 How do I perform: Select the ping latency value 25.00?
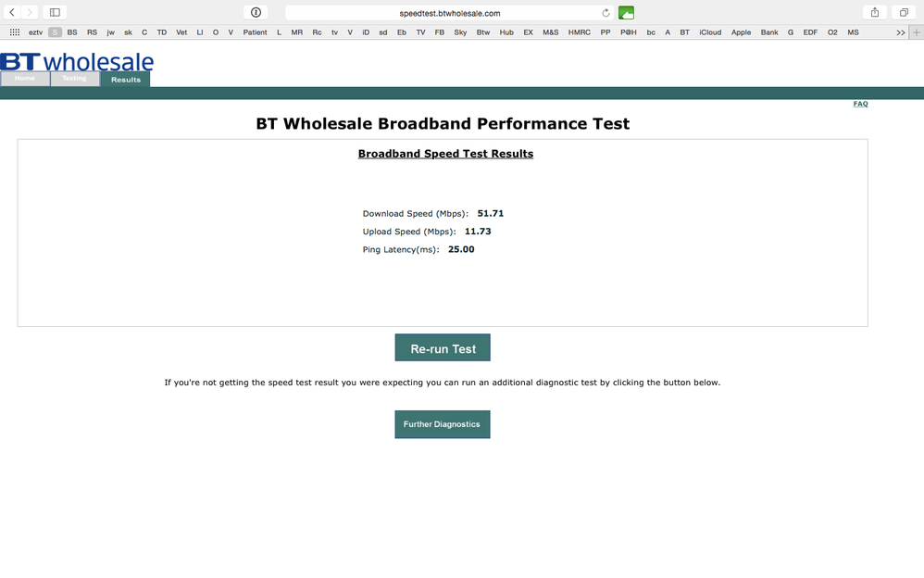point(461,249)
